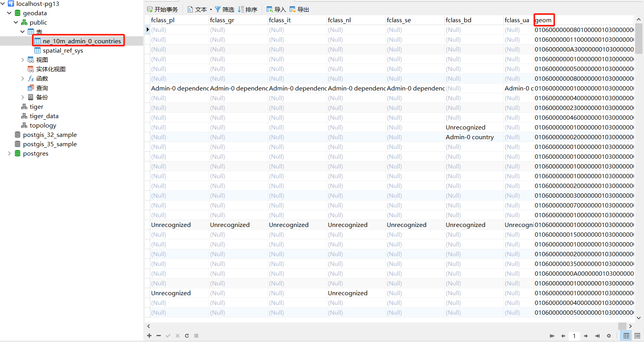Click the fclass_se column header

point(415,20)
